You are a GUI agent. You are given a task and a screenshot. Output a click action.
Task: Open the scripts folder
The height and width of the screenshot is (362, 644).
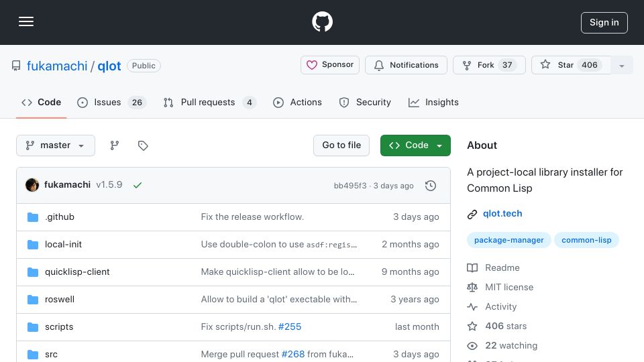pos(59,326)
